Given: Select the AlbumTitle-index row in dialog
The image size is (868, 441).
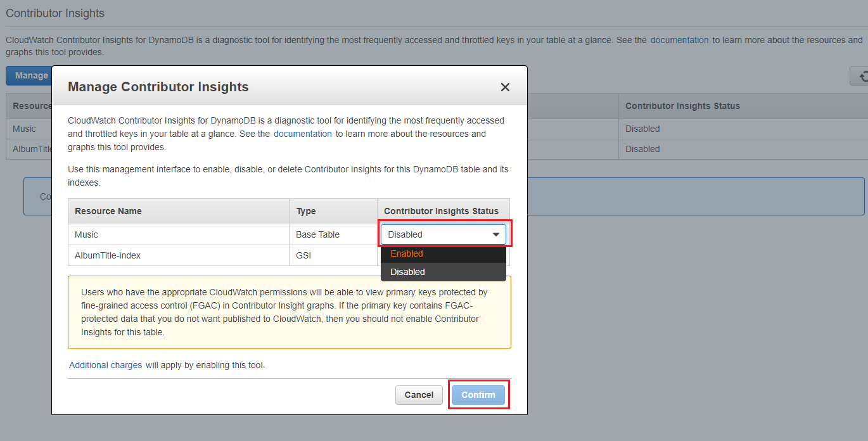Looking at the screenshot, I should point(108,255).
